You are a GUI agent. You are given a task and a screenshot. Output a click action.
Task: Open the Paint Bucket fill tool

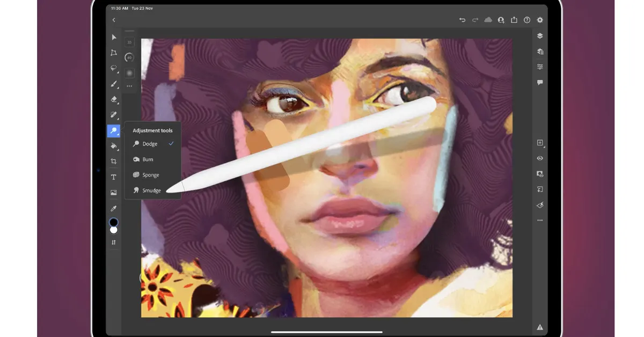click(114, 146)
